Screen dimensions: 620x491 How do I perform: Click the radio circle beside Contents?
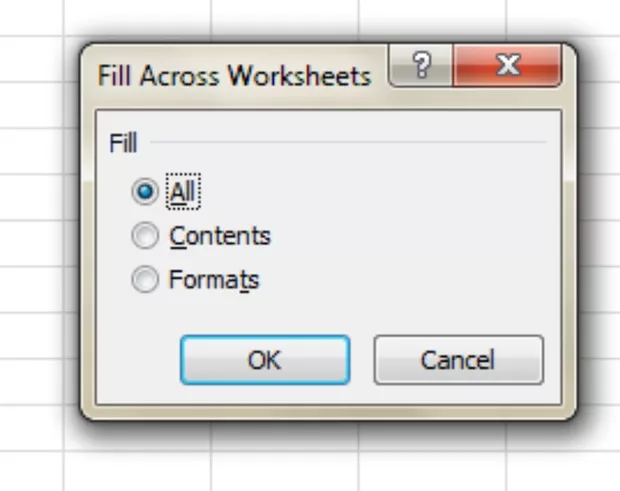click(x=146, y=236)
